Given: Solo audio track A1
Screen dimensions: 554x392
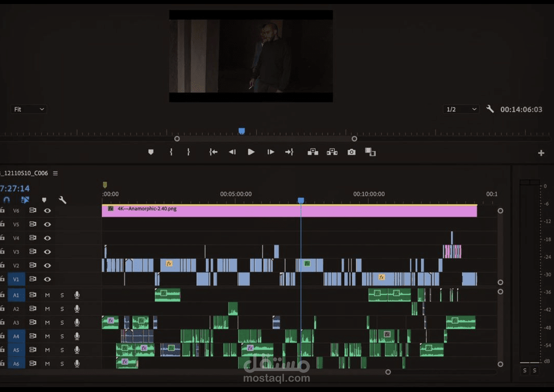Looking at the screenshot, I should pos(62,295).
